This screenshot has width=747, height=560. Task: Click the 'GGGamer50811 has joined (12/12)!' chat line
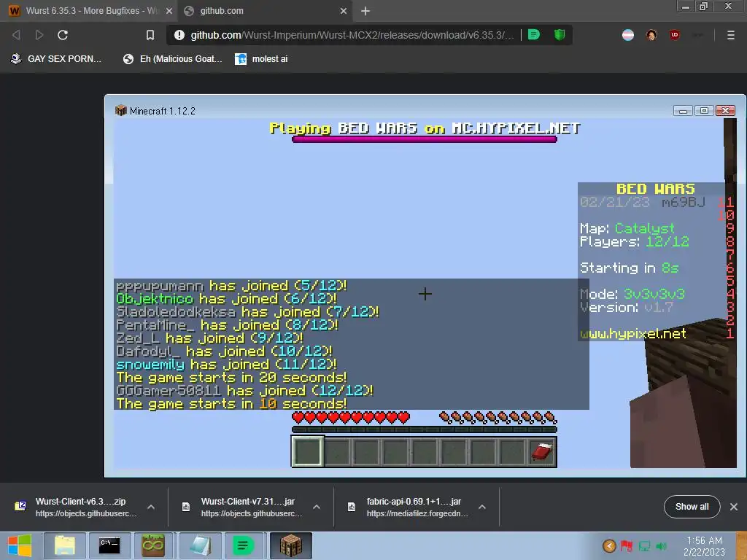pos(244,391)
